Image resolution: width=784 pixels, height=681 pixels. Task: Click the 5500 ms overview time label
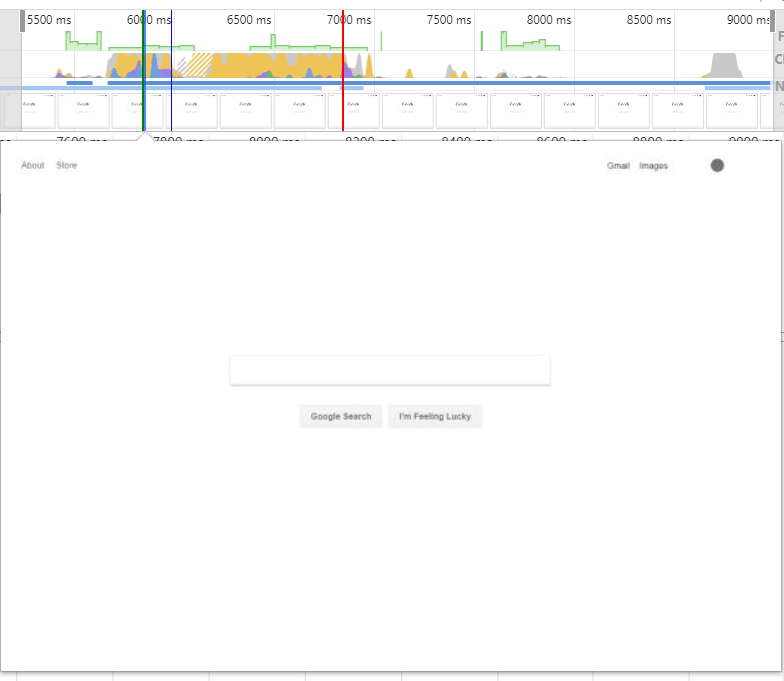point(49,20)
